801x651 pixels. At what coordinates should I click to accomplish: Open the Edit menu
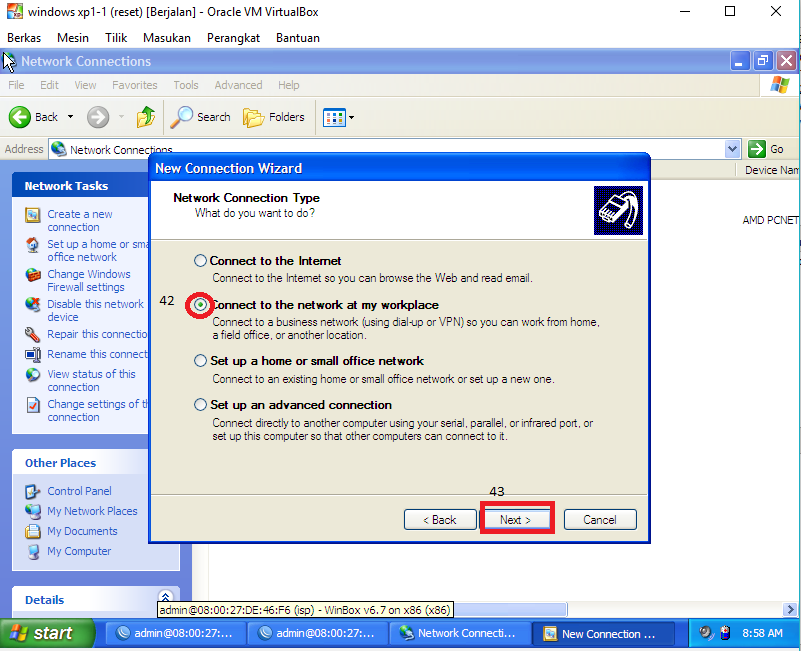tap(50, 85)
